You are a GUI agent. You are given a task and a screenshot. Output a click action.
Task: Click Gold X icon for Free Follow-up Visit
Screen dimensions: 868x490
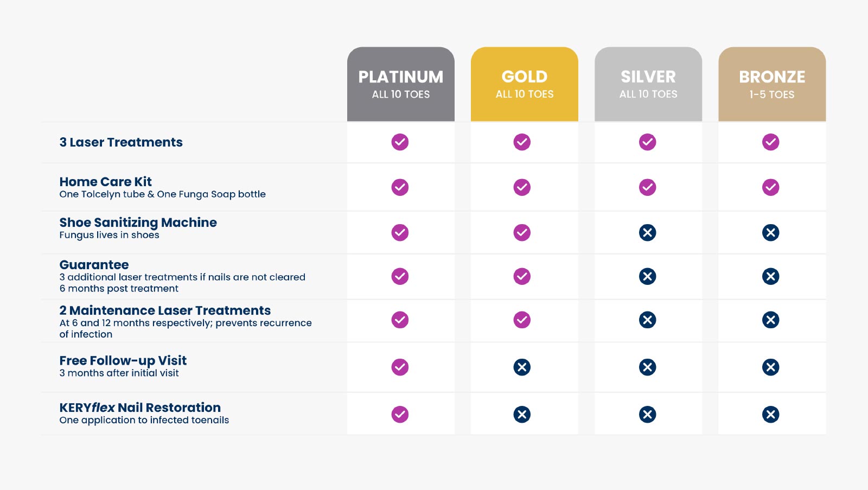pyautogui.click(x=522, y=367)
